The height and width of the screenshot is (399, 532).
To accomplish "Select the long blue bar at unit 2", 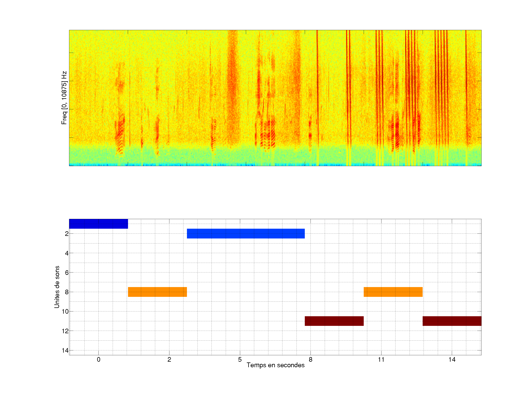I will coord(245,233).
